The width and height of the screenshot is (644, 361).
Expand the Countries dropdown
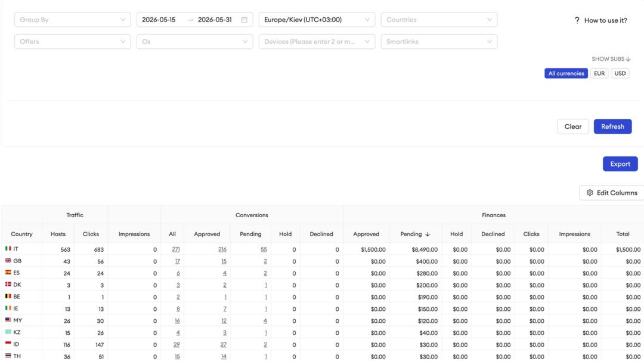coord(439,20)
